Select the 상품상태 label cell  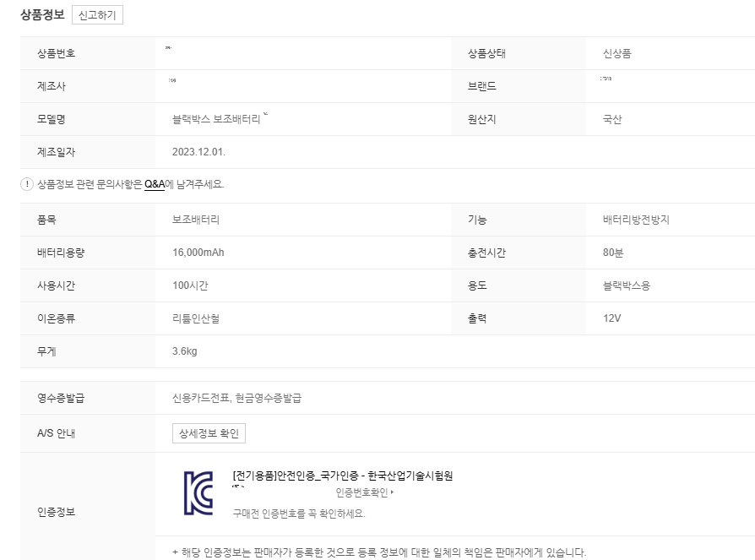coord(519,53)
